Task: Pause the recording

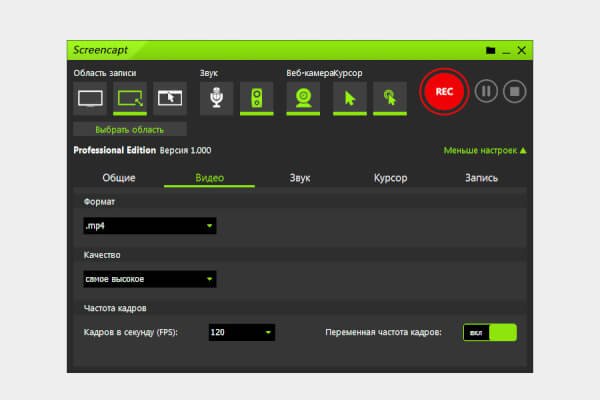Action: click(486, 91)
